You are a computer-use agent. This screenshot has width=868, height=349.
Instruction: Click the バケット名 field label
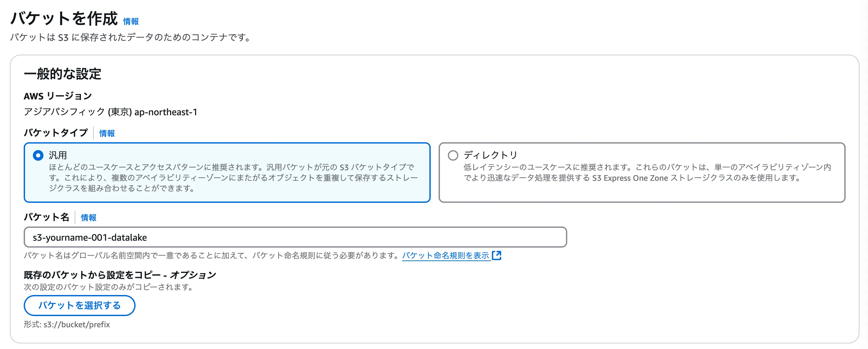point(46,217)
